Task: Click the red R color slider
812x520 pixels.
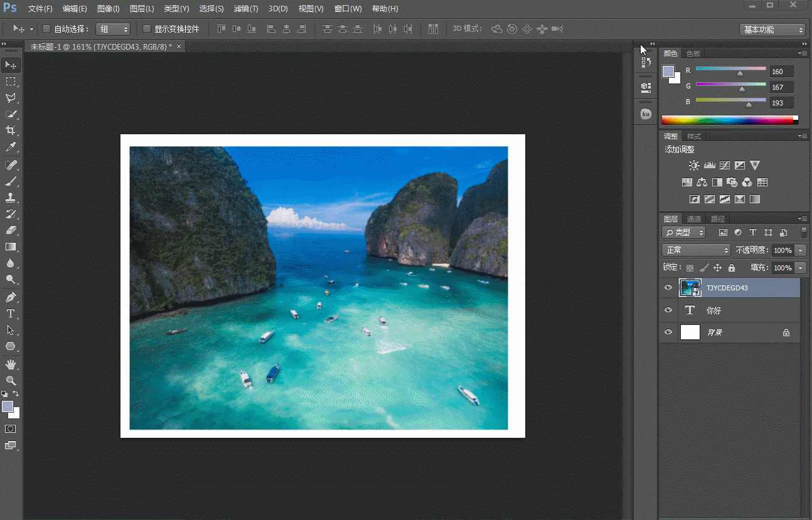Action: tap(731, 68)
